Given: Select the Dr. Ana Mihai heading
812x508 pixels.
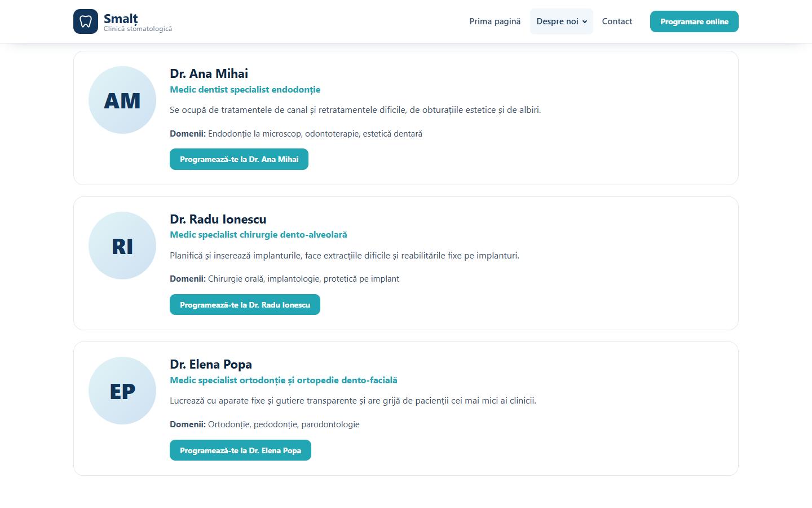Looking at the screenshot, I should tap(209, 73).
